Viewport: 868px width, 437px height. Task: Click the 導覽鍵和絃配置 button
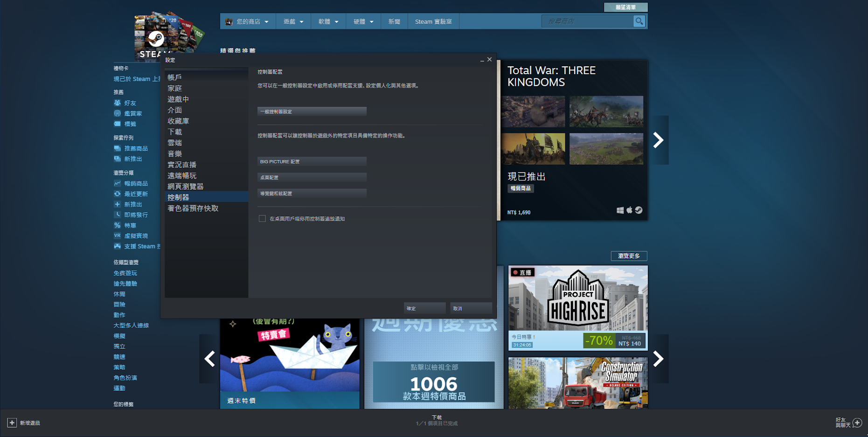(312, 193)
